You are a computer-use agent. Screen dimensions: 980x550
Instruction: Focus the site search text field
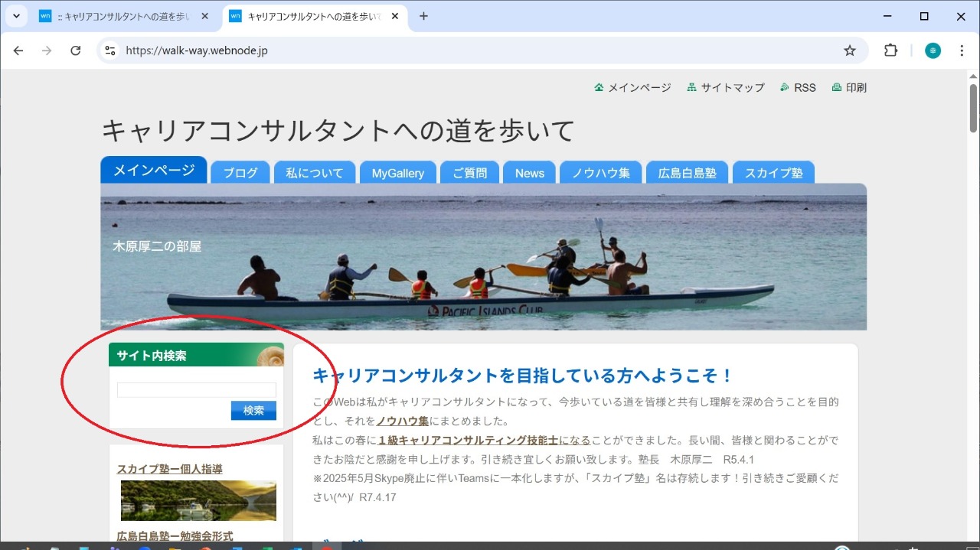click(196, 390)
